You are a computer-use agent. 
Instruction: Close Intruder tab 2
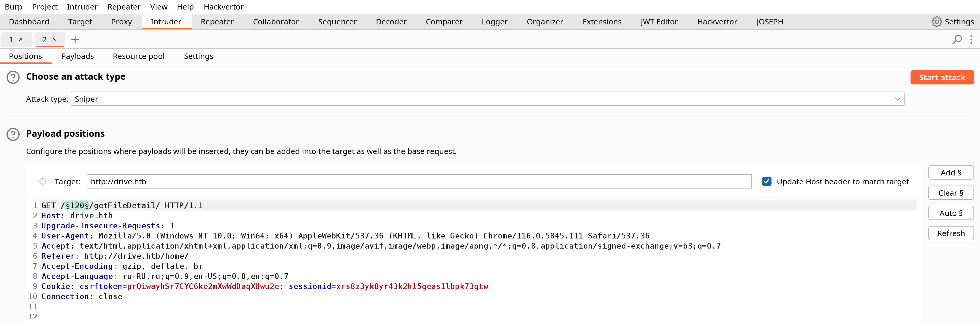[54, 39]
